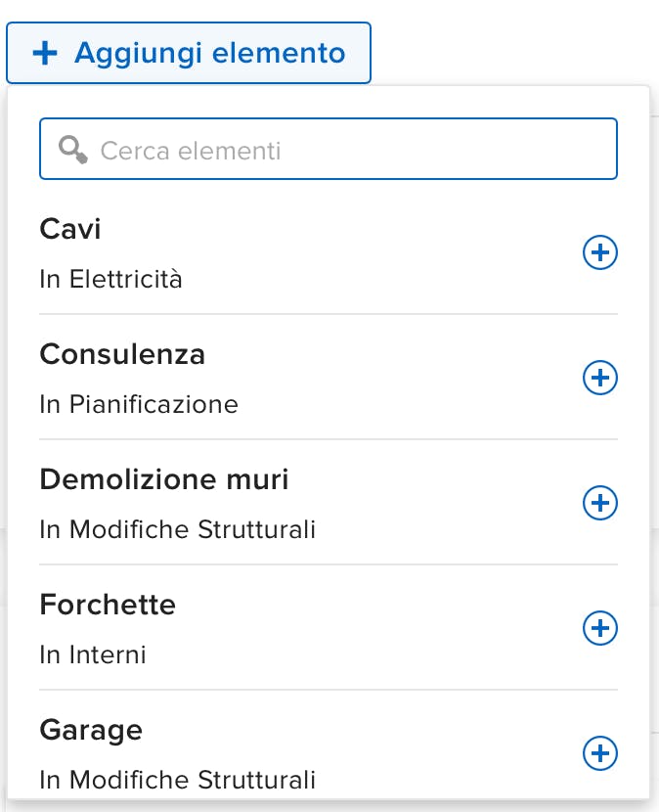Click the magnifying glass search icon
659x812 pixels.
tap(72, 150)
